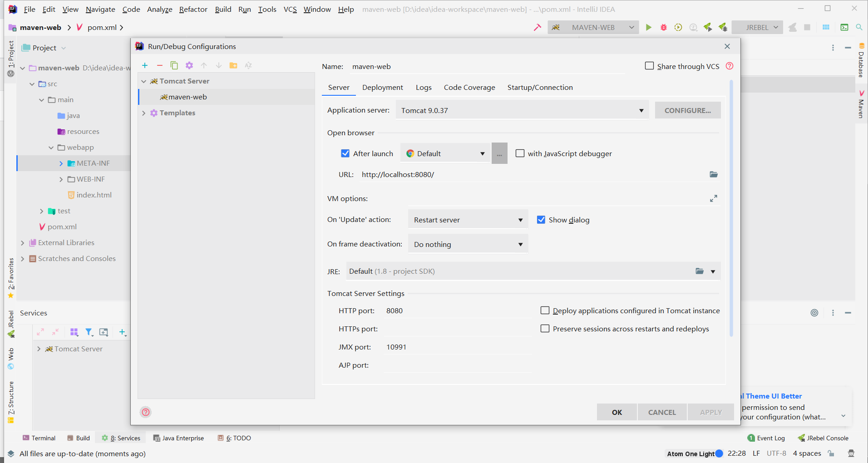Click the Services filter icon
This screenshot has height=463, width=868.
(89, 332)
